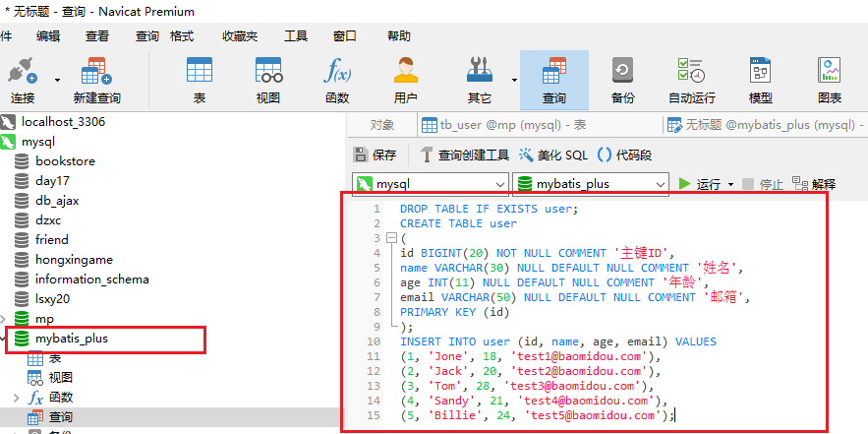The height and width of the screenshot is (434, 868).
Task: Open the 查询 menu in menu bar
Action: click(147, 36)
